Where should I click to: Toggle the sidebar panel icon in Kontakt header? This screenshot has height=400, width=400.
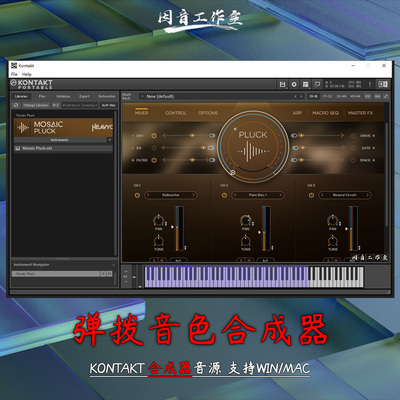[x=383, y=85]
